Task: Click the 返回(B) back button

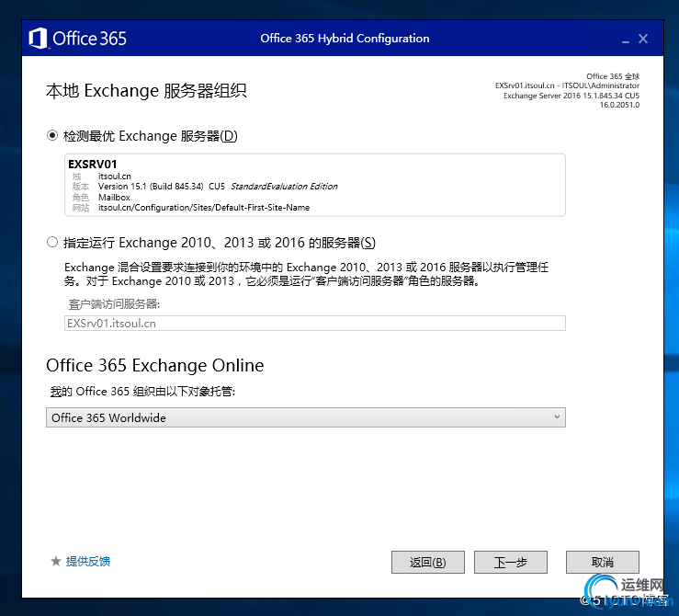Action: coord(428,563)
